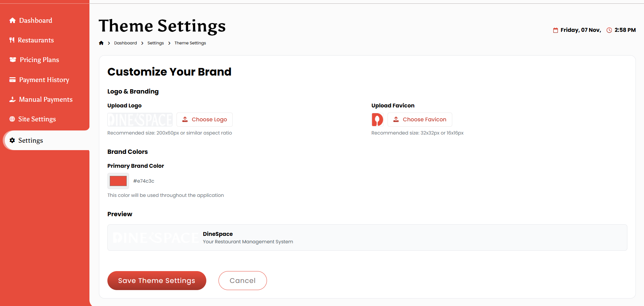Click the Manual Payments hand icon
Viewport: 644px width, 306px height.
pyautogui.click(x=13, y=99)
